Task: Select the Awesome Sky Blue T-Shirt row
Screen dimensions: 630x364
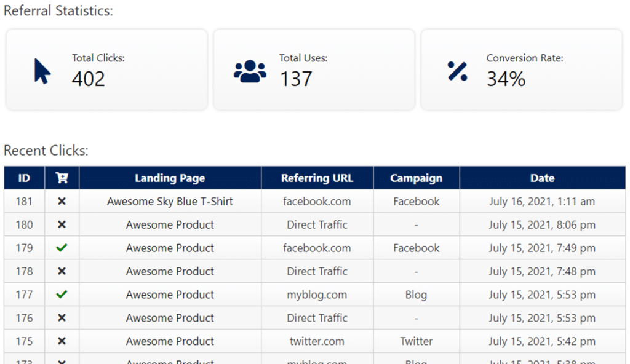Action: (x=170, y=201)
